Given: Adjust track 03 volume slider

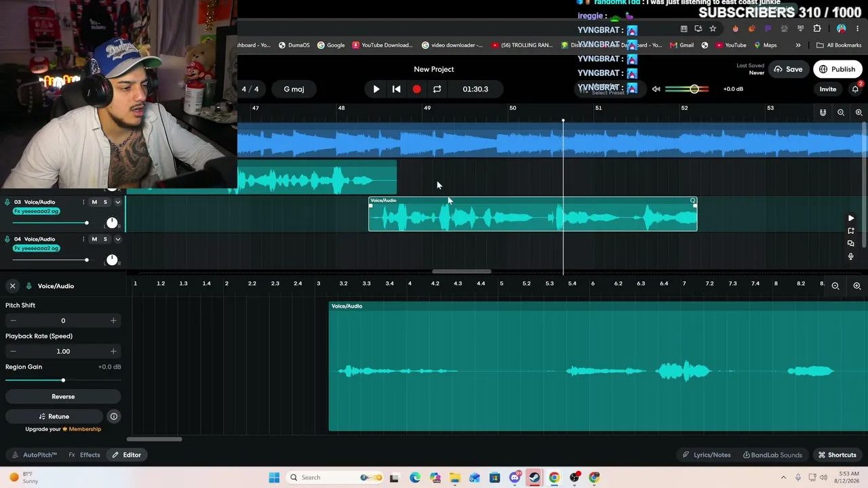Looking at the screenshot, I should (x=50, y=223).
